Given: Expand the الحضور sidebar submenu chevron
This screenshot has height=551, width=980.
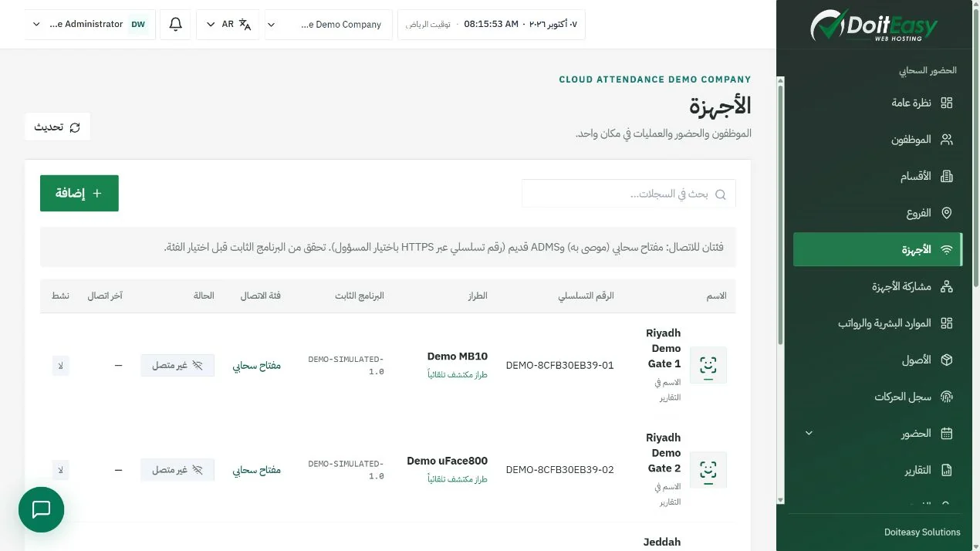Looking at the screenshot, I should point(809,434).
